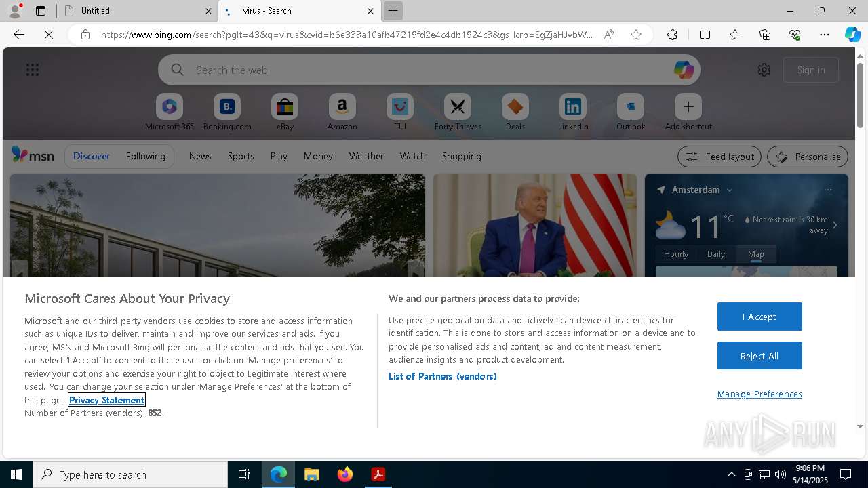Screen dimensions: 868x488
Task: Switch weather card to Daily
Action: pos(716,254)
